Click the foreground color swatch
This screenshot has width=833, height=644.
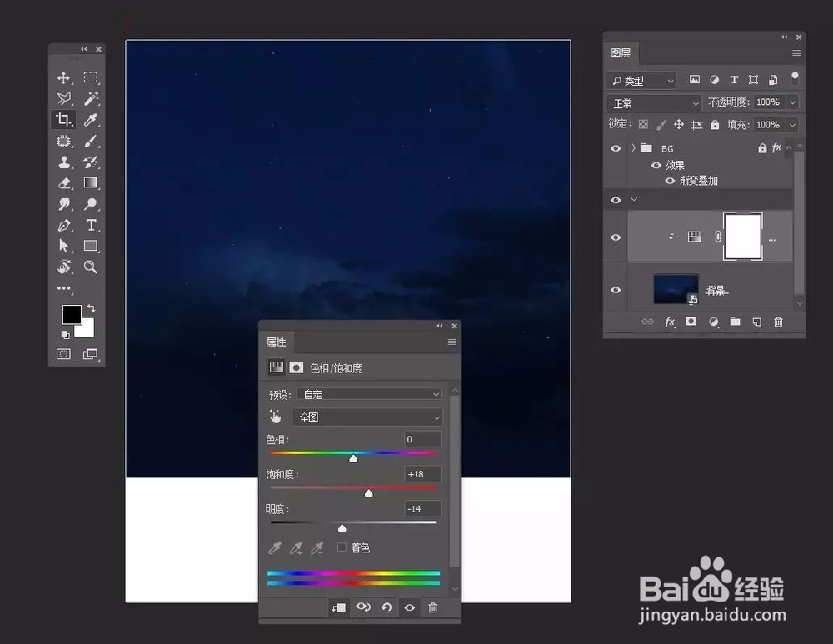coord(71,314)
